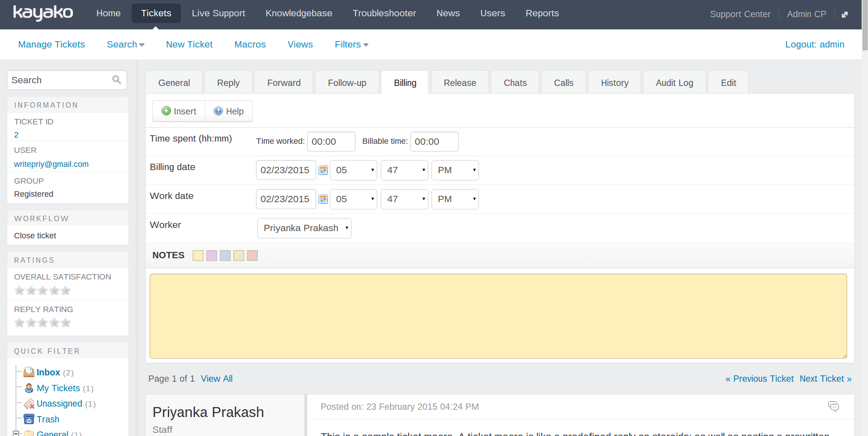This screenshot has width=868, height=436.
Task: Open Knowledgebase in top navigation
Action: point(299,13)
